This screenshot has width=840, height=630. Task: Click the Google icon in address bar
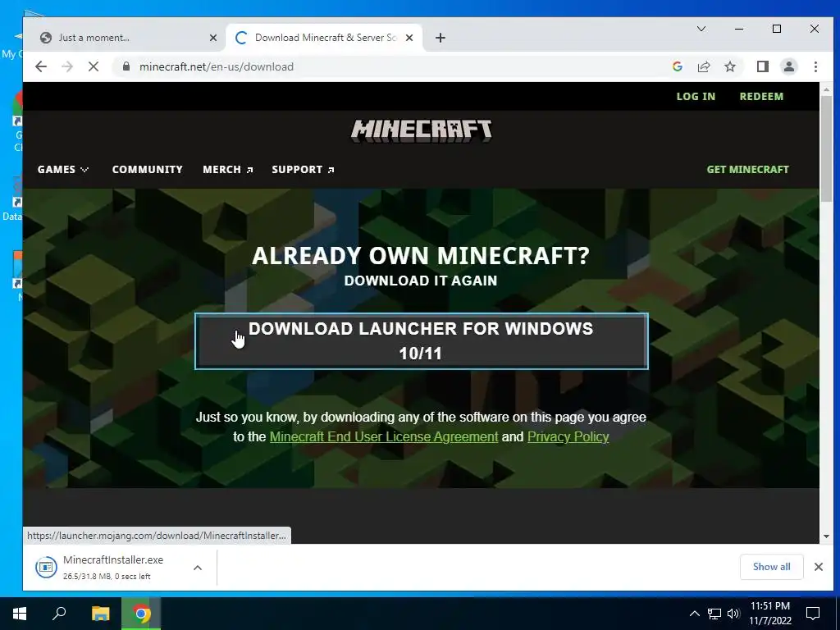click(x=677, y=66)
